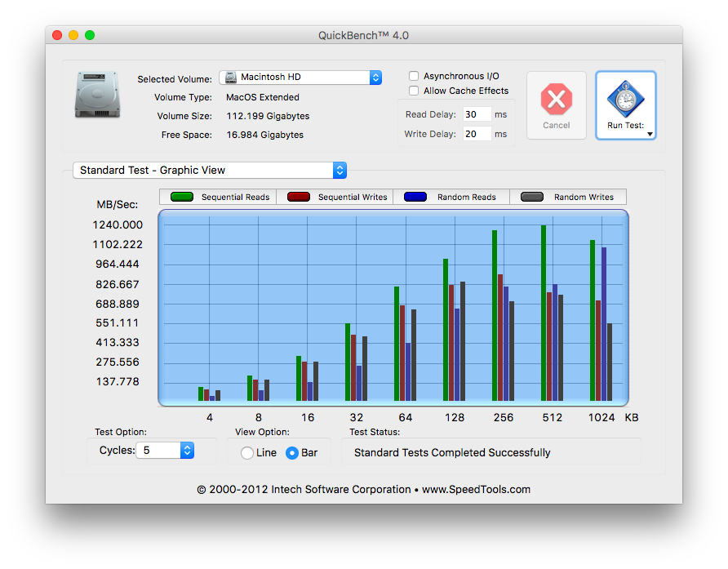Expand Run Test options arrow
The height and width of the screenshot is (569, 728).
pyautogui.click(x=650, y=134)
